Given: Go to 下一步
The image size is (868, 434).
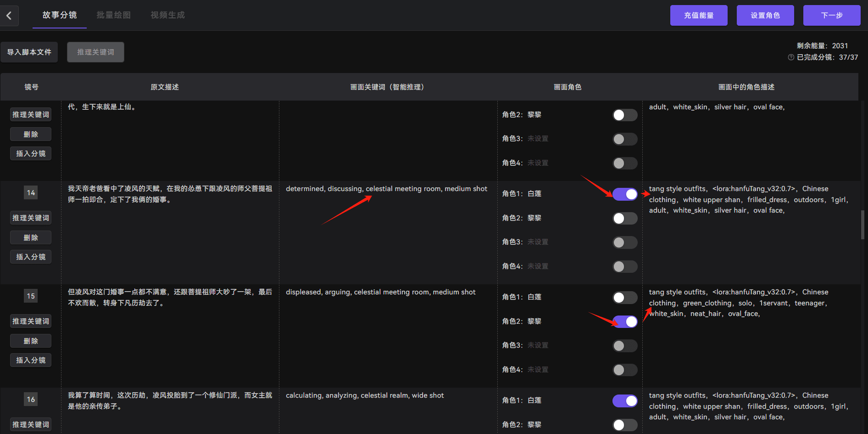Looking at the screenshot, I should pos(832,15).
